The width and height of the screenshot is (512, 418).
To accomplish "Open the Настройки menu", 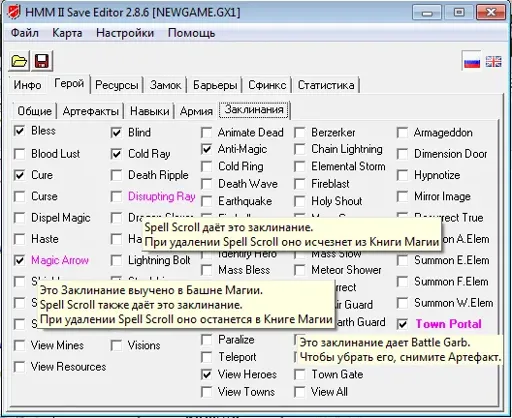I will [x=125, y=33].
